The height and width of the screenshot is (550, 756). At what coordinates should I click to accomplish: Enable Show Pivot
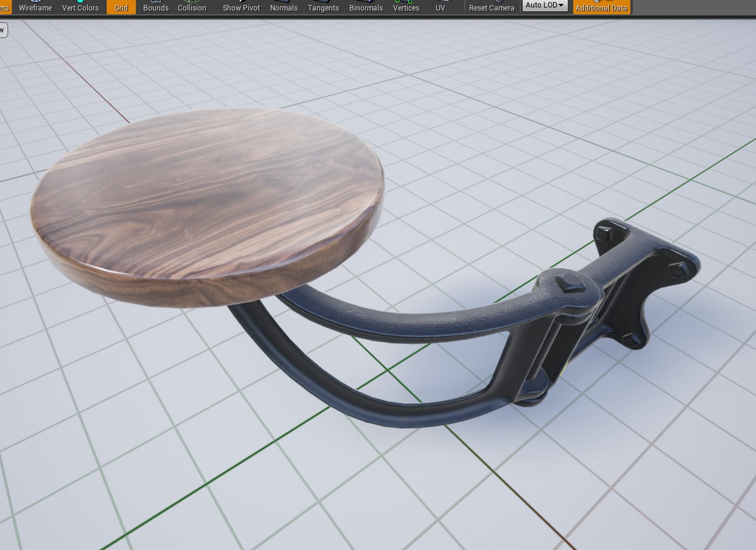pos(241,7)
